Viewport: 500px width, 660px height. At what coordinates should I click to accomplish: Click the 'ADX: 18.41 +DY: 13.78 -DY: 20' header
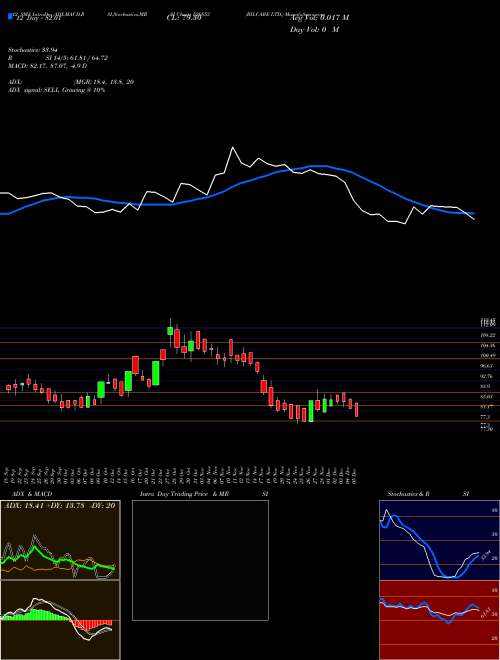pos(59,505)
